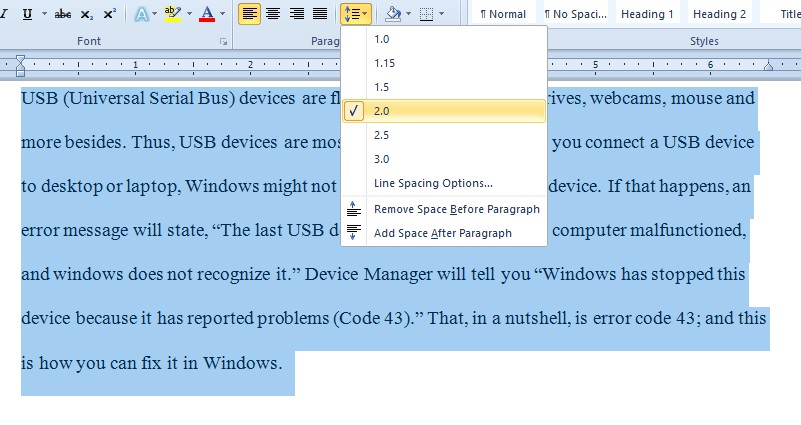
Task: Open Line Spacing Options dialog
Action: pyautogui.click(x=444, y=183)
